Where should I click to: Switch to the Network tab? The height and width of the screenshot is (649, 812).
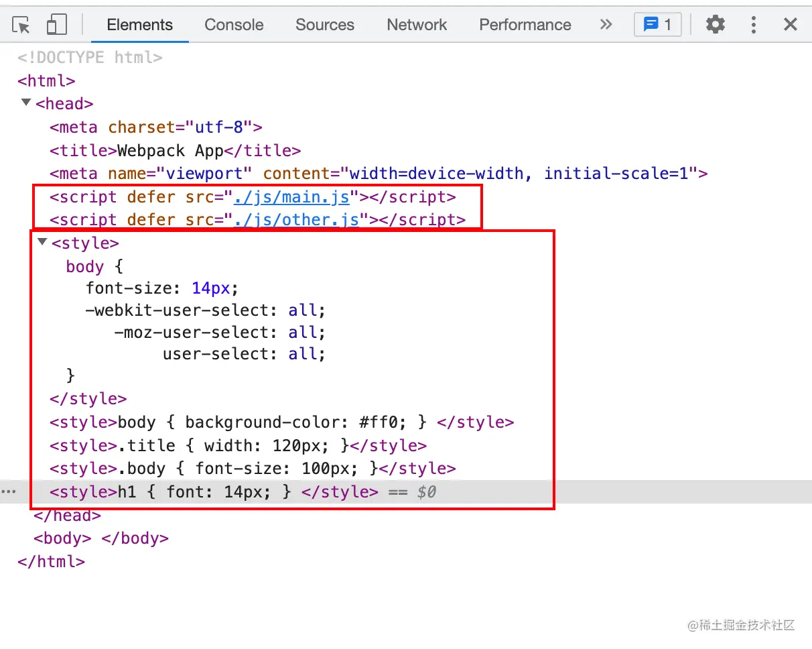coord(417,25)
